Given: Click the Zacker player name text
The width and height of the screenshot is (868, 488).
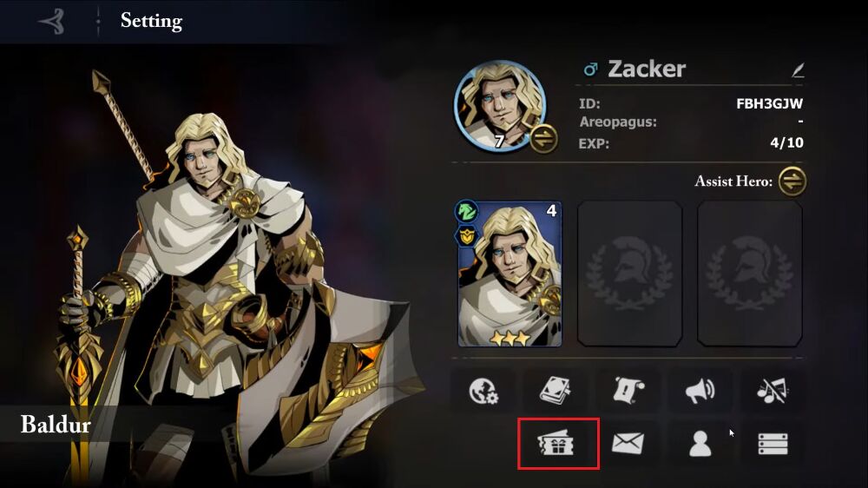Looking at the screenshot, I should click(x=647, y=69).
